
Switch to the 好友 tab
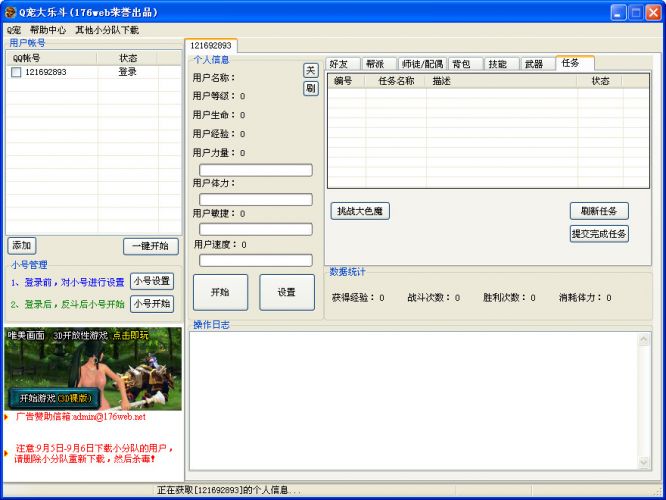coord(340,64)
